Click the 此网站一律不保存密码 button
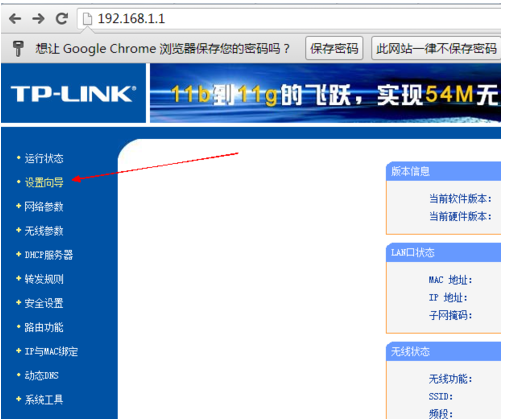The image size is (513, 419). point(436,48)
